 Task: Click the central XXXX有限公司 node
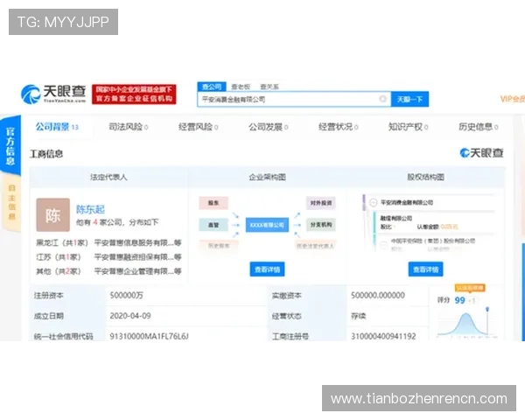267,225
